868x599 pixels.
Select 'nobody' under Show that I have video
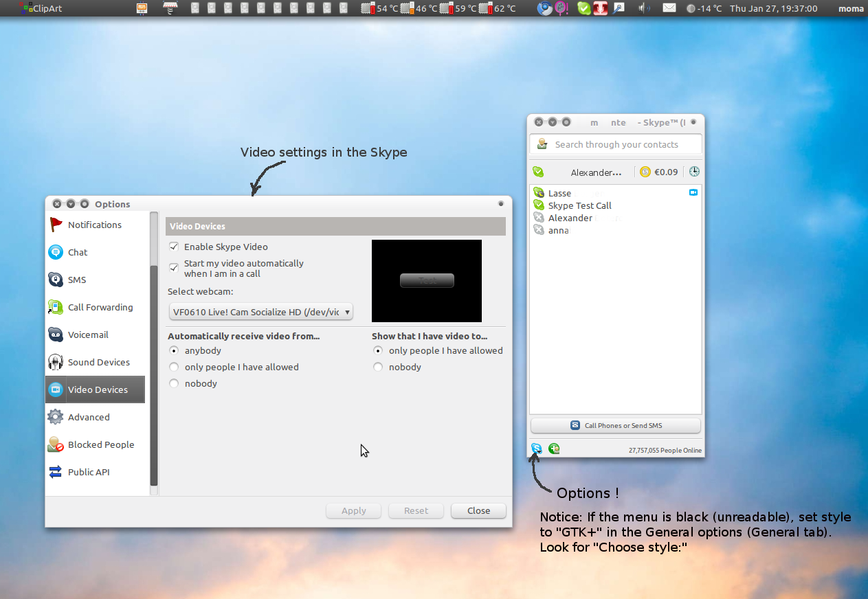(x=378, y=368)
